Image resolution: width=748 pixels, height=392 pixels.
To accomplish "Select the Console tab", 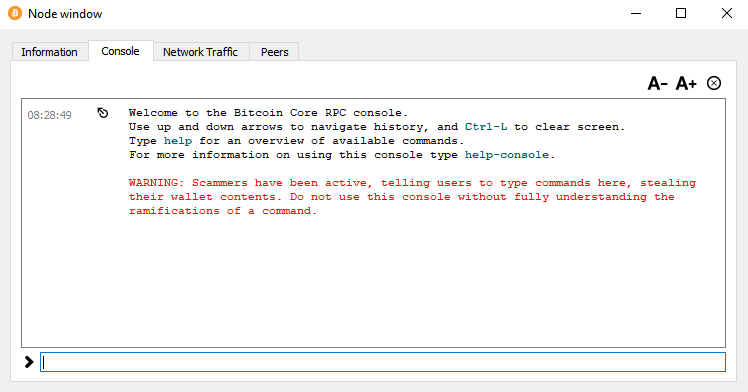I will [120, 51].
